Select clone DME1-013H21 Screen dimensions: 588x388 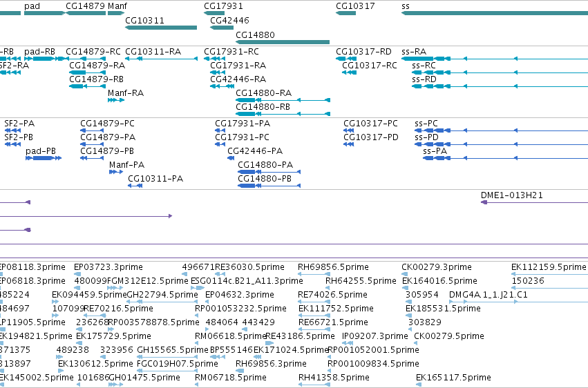(x=512, y=195)
